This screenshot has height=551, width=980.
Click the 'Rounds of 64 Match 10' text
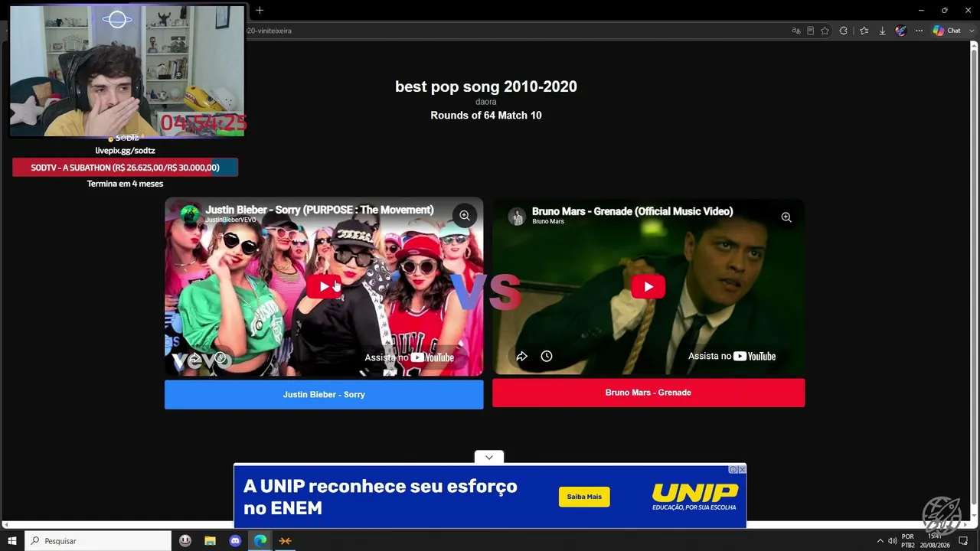coord(486,116)
